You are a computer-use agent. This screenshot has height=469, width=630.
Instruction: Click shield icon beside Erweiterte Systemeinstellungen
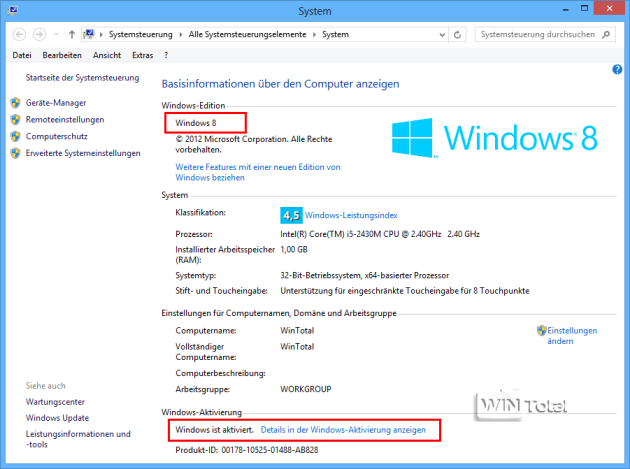click(15, 153)
